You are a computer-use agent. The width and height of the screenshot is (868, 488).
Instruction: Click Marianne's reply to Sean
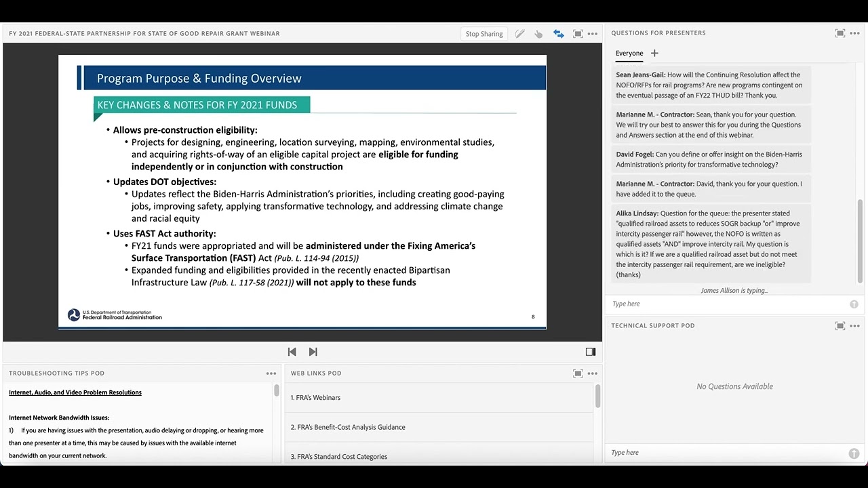(x=711, y=125)
